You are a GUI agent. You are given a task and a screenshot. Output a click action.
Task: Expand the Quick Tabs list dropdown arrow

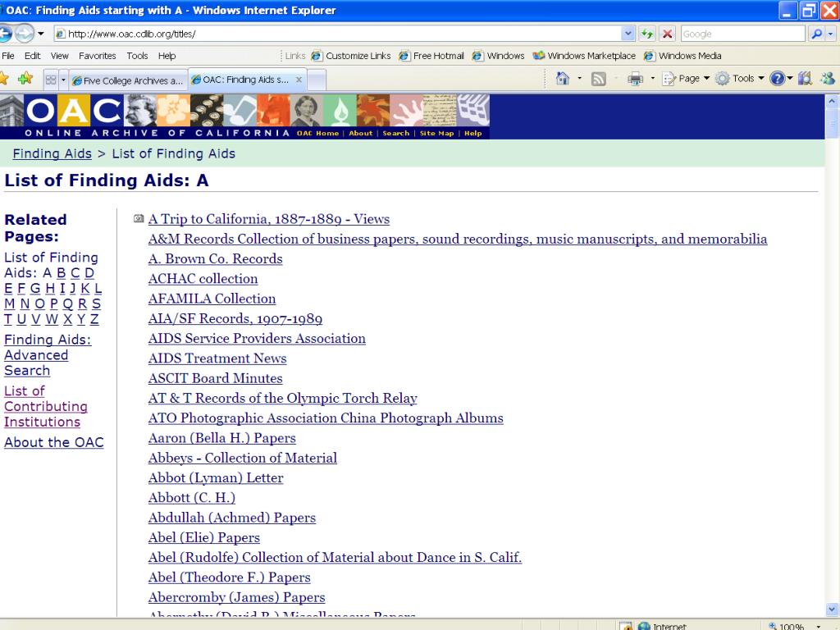[x=63, y=80]
